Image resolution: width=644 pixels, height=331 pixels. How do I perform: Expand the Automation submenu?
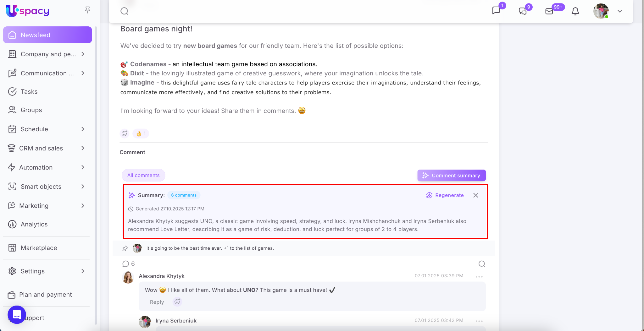pos(83,167)
